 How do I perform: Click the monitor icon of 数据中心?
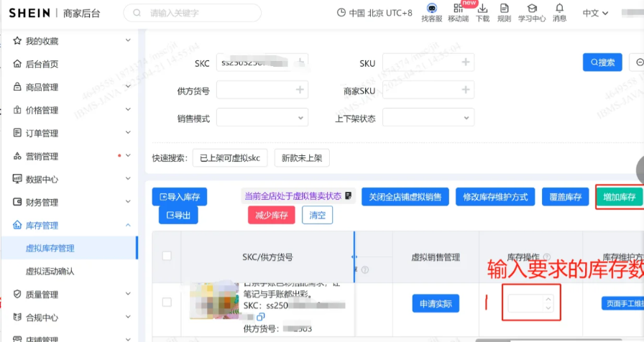click(17, 179)
